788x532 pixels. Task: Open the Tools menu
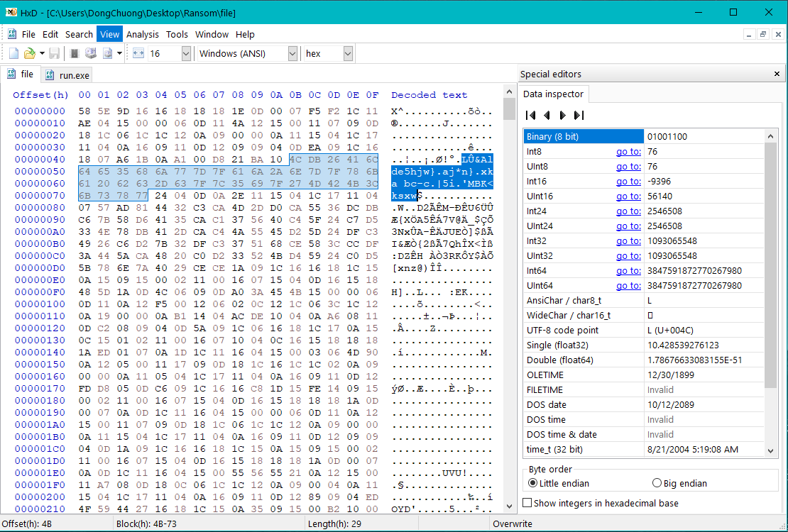click(177, 34)
